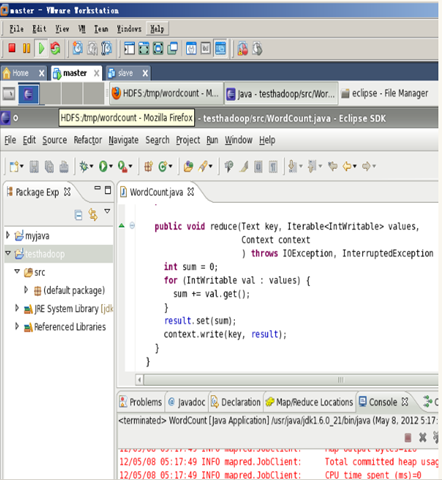442x480 pixels.
Task: Click the VMware green power on button
Action: [x=41, y=48]
